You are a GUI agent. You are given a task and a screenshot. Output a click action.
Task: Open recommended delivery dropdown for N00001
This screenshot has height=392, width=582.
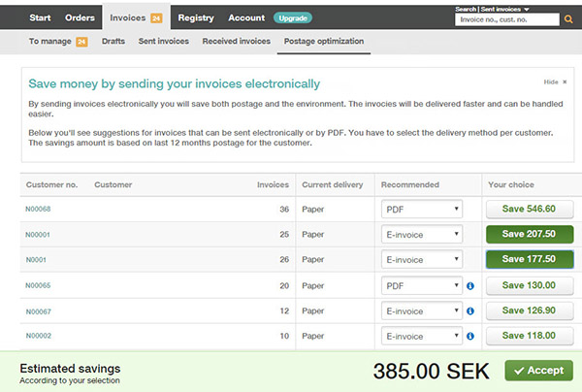pos(422,235)
